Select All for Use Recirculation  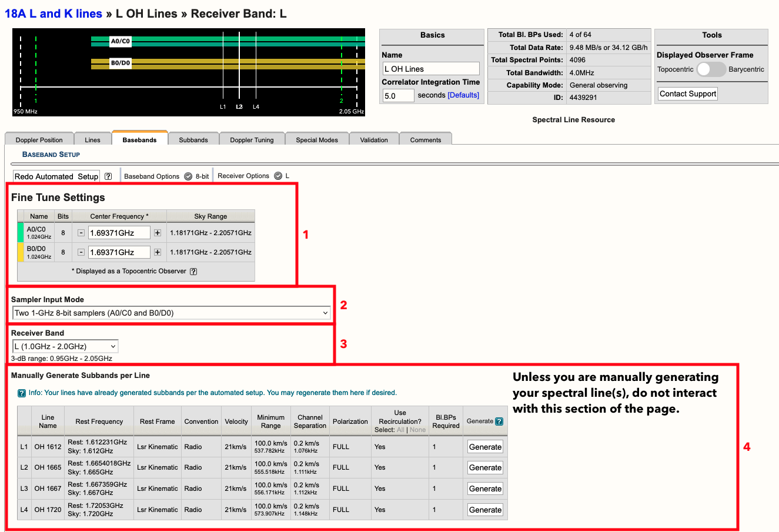[x=400, y=430]
